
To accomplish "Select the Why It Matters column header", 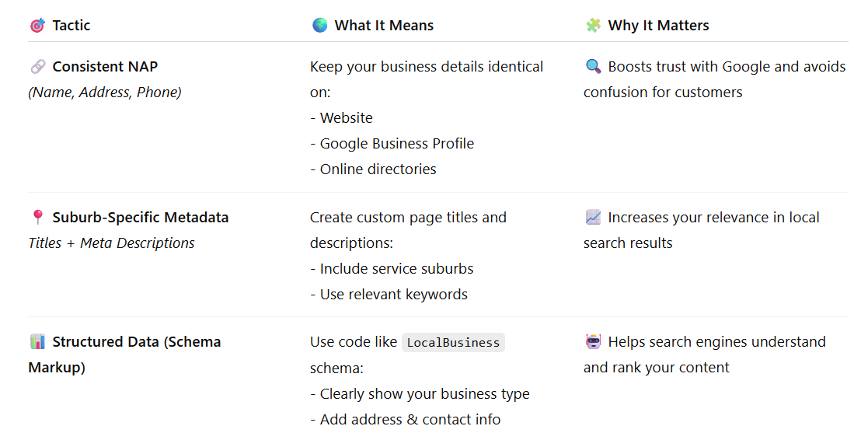I will point(658,26).
